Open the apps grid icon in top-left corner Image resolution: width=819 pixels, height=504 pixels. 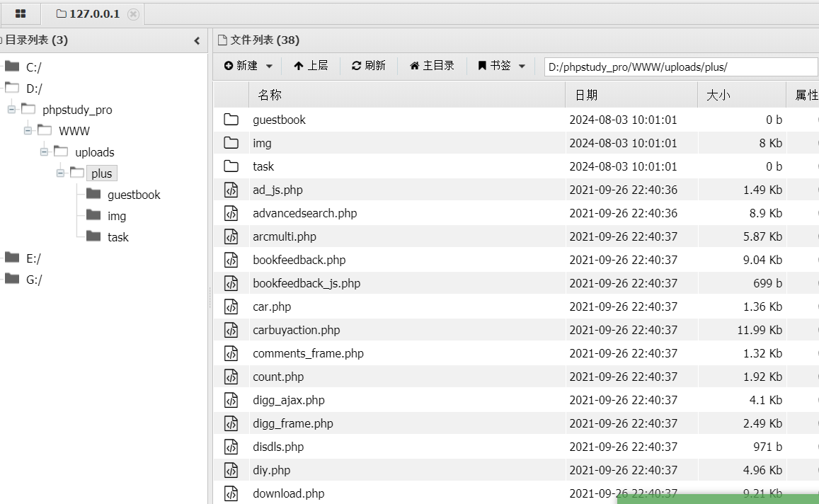click(21, 13)
